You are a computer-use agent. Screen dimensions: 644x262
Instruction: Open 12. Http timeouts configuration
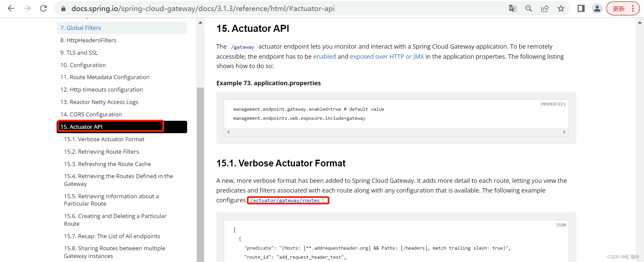(101, 90)
